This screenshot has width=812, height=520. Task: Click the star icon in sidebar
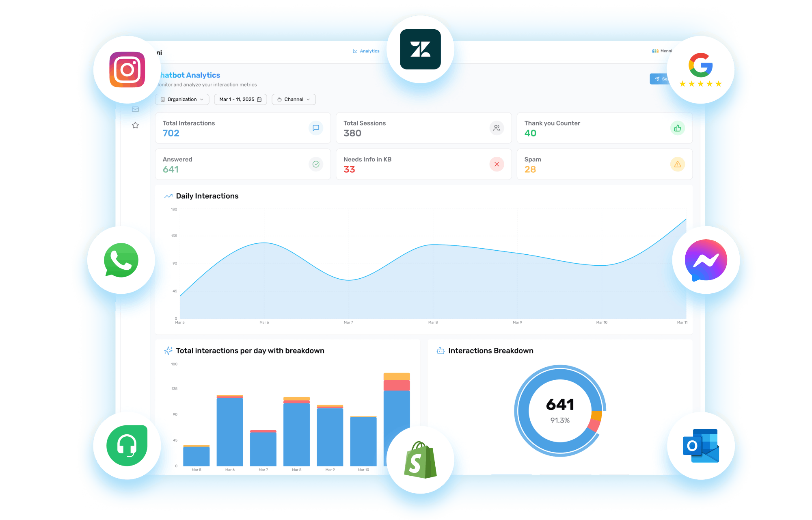coord(135,125)
